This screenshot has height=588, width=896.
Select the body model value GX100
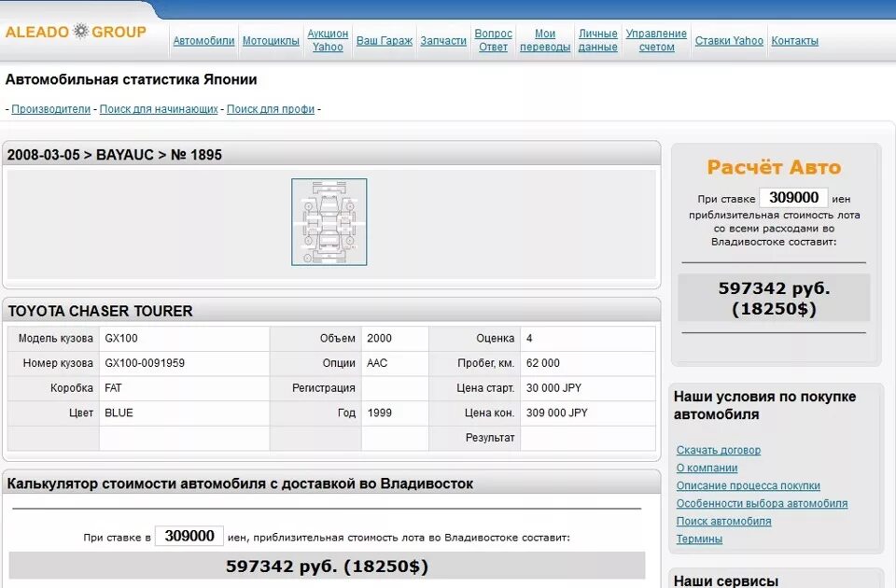tap(121, 338)
